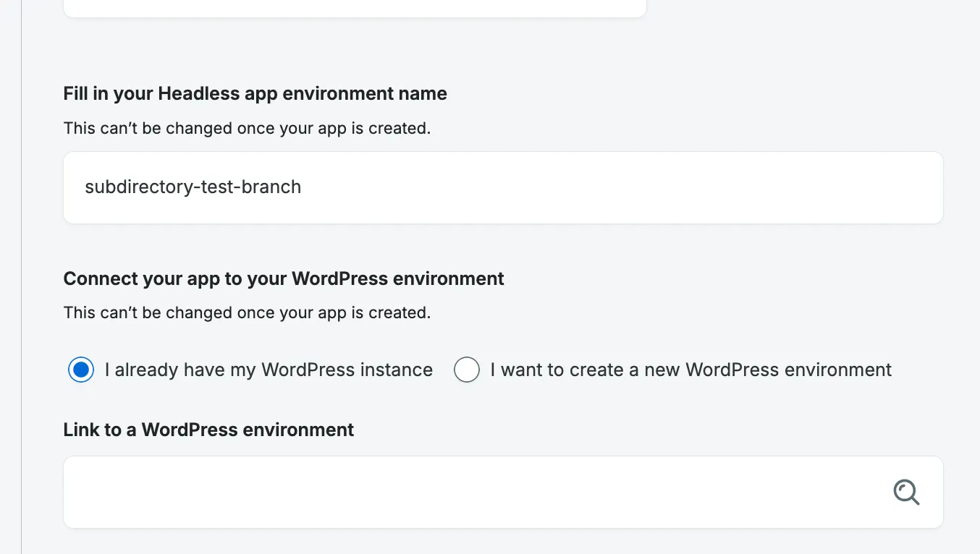This screenshot has width=980, height=554.
Task: Click the 'Link to a WordPress environment' label
Action: pos(208,430)
